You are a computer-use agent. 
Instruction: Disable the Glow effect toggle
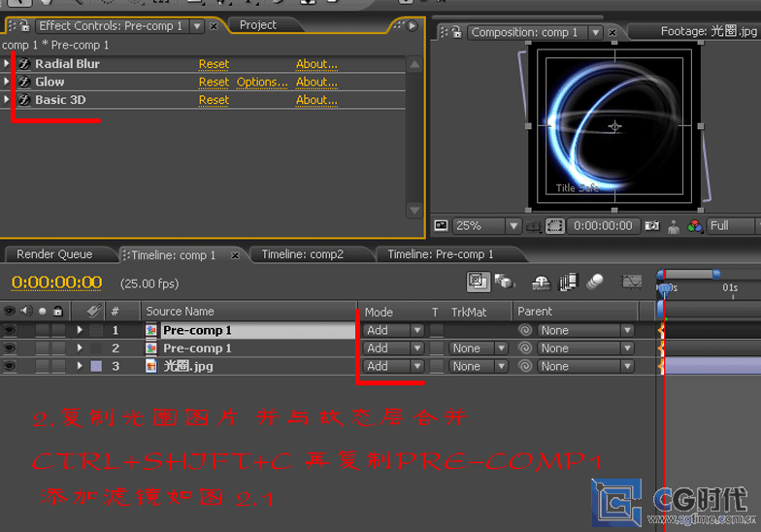tap(21, 83)
